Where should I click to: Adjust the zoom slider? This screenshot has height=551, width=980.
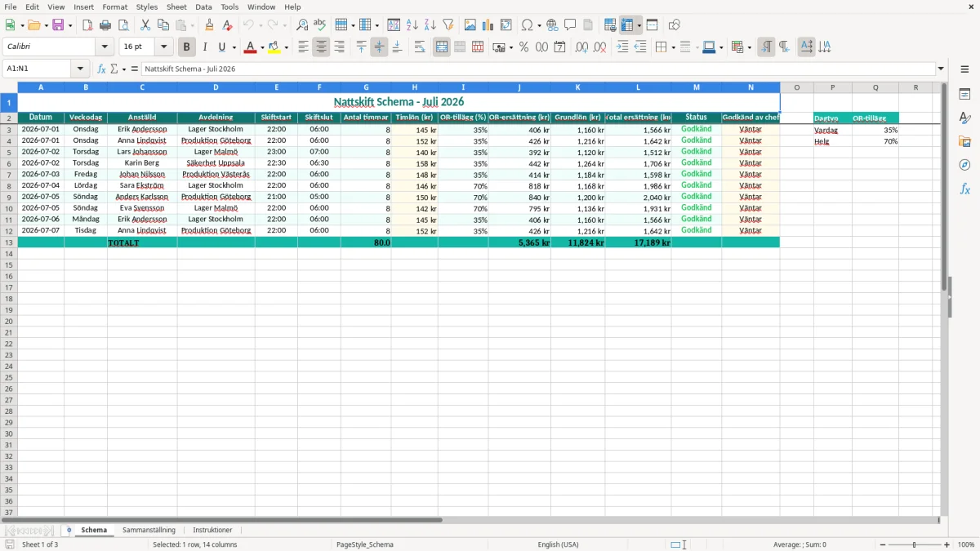tap(915, 544)
